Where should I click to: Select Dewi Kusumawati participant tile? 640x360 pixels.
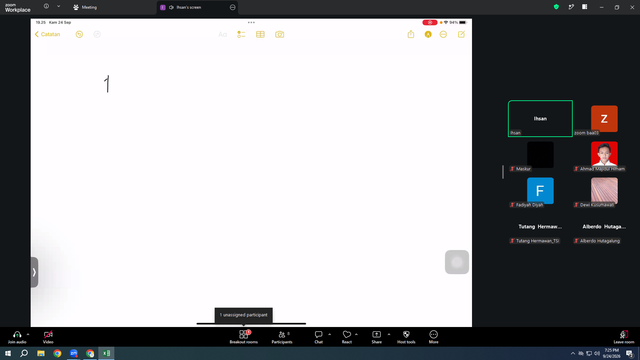(604, 191)
